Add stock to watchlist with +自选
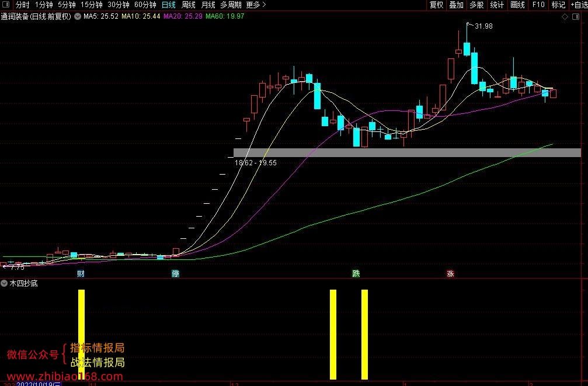 coord(579,5)
